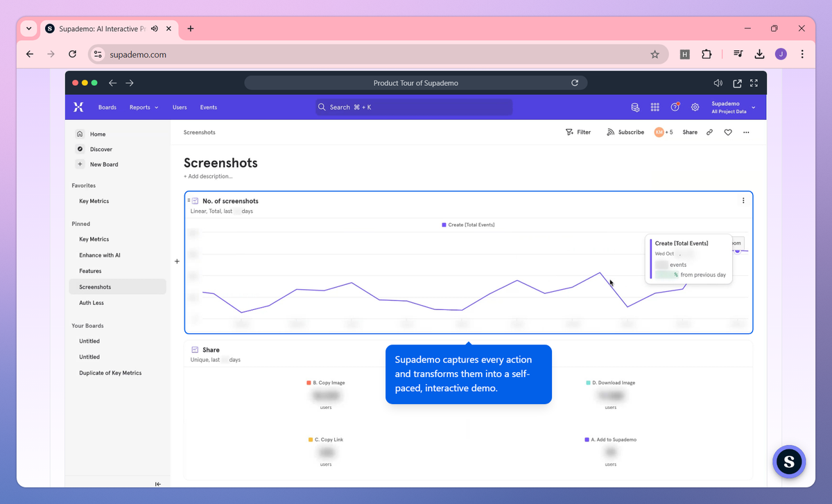Click Create [Total Events] legend swatch

coord(444,225)
